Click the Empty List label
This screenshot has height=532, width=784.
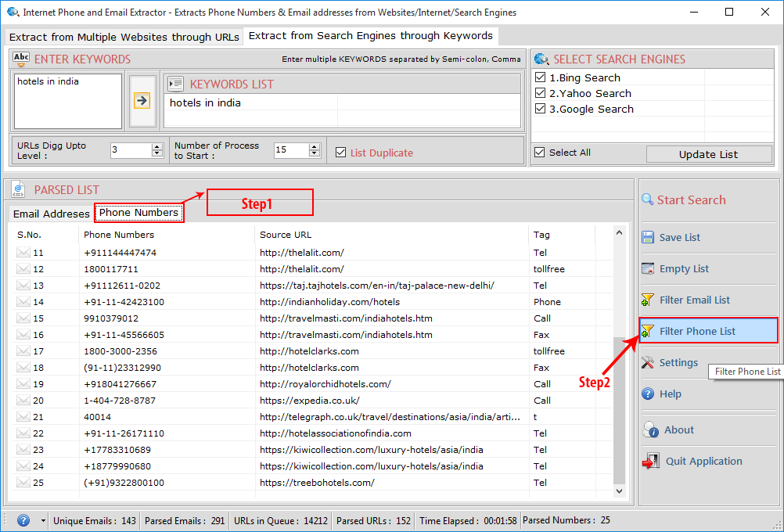tap(684, 269)
